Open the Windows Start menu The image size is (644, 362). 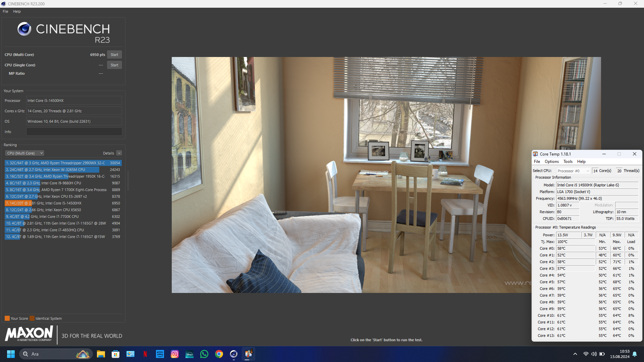pyautogui.click(x=11, y=354)
